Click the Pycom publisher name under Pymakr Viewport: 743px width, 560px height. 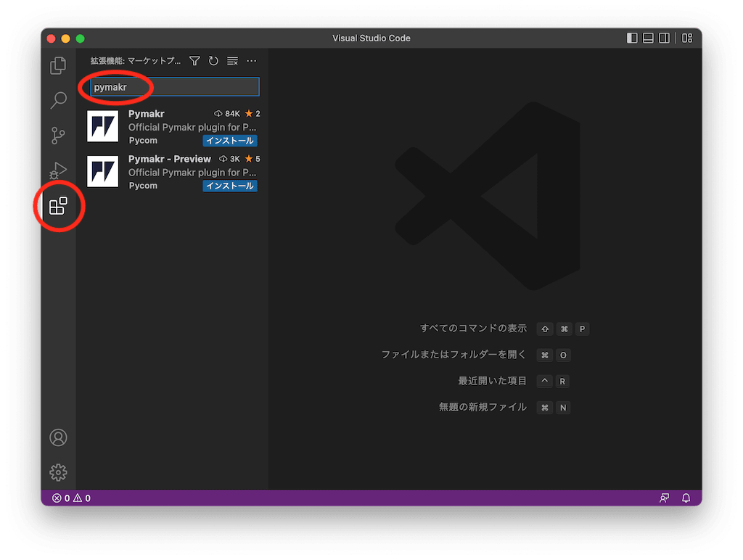[x=143, y=141]
